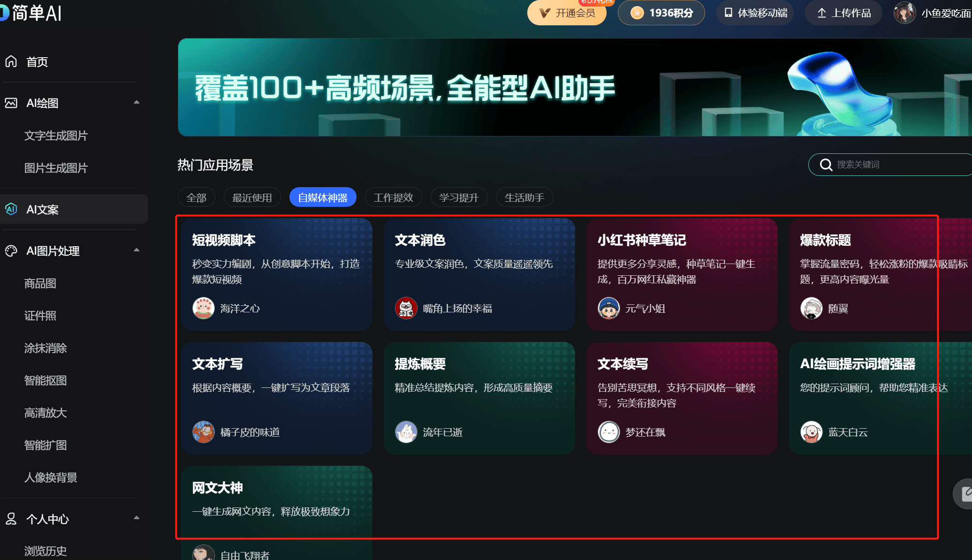This screenshot has height=560, width=972.
Task: Open 文字生成图片 in sidebar
Action: pos(56,136)
